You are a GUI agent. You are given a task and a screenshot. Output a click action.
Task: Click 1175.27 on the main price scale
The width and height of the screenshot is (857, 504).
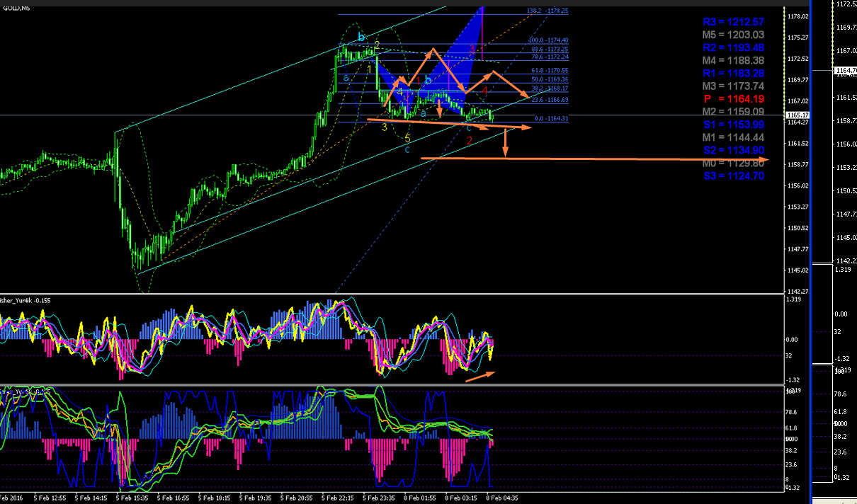coord(799,37)
